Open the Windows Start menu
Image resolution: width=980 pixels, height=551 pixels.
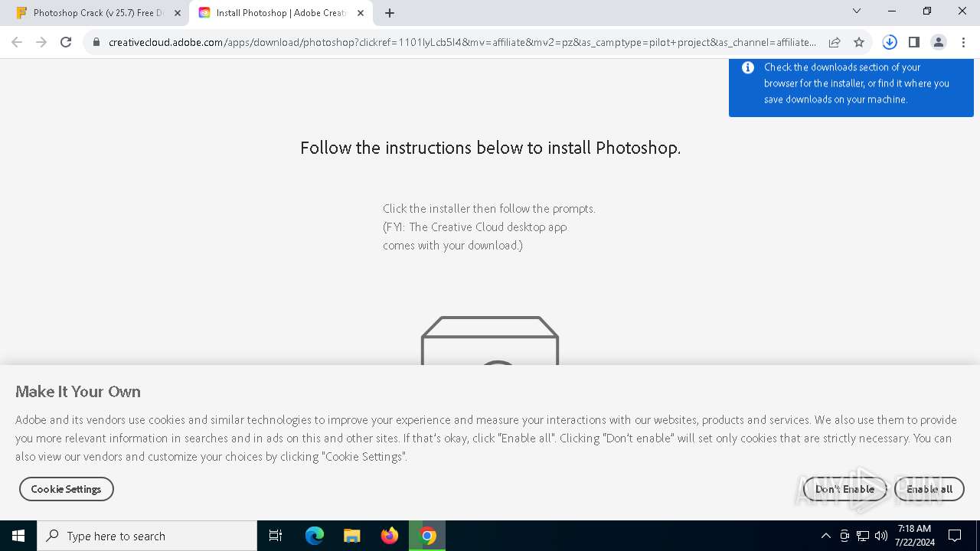tap(18, 536)
